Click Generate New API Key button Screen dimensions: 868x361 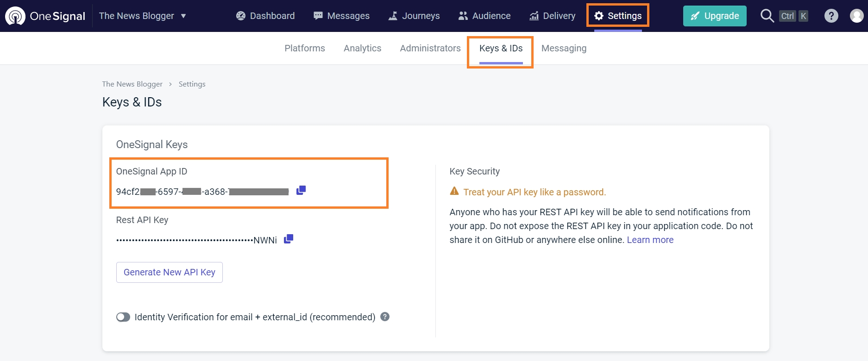pyautogui.click(x=170, y=272)
